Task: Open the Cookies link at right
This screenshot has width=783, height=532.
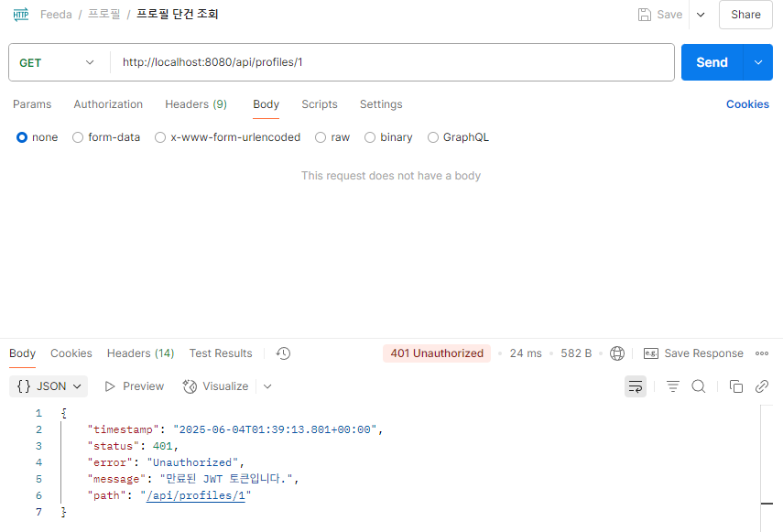Action: click(x=747, y=104)
